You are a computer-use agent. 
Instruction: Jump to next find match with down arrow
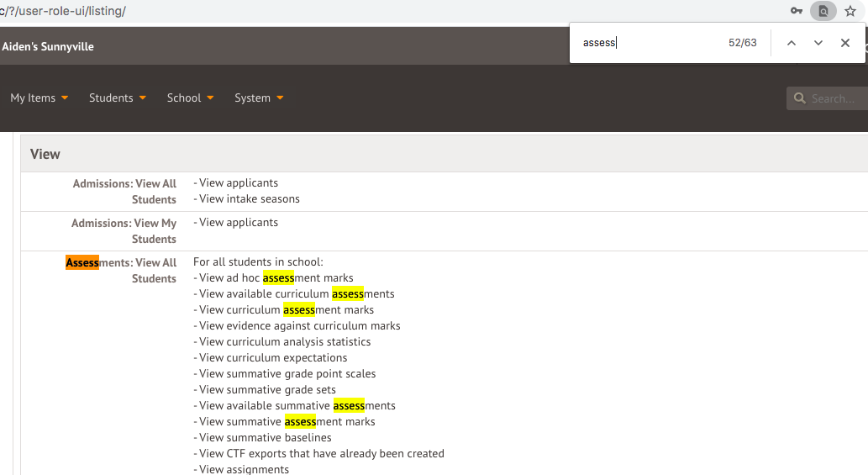pyautogui.click(x=818, y=43)
